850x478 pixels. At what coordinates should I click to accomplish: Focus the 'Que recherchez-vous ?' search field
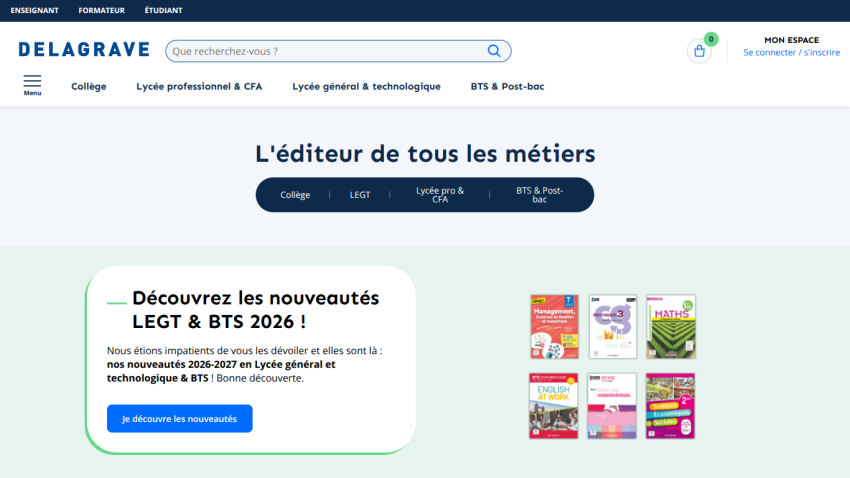coord(338,51)
